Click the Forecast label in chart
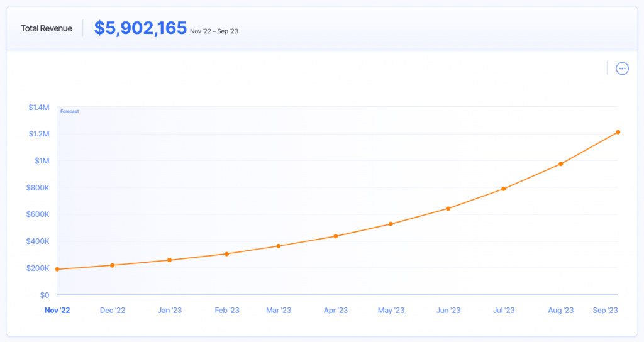 [x=69, y=111]
